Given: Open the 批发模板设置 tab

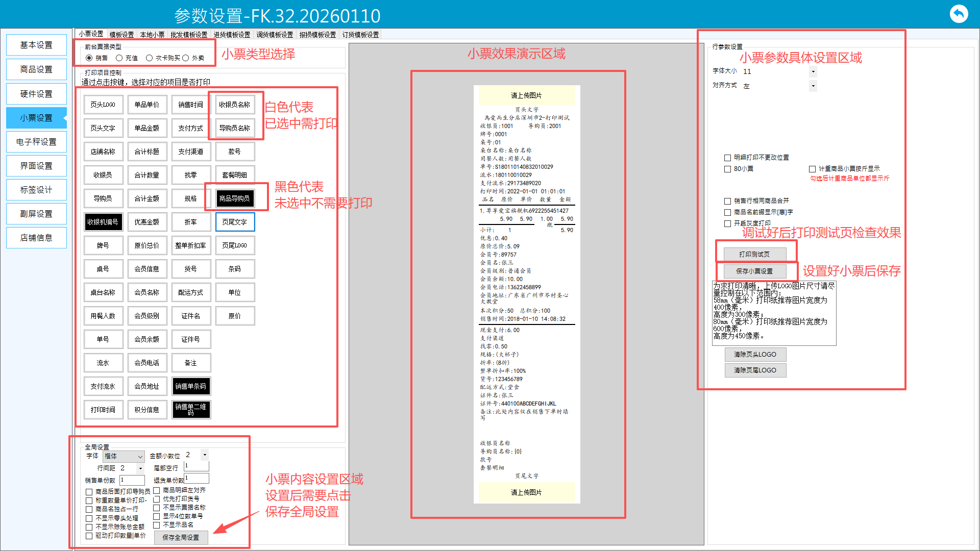Looking at the screenshot, I should click(189, 35).
